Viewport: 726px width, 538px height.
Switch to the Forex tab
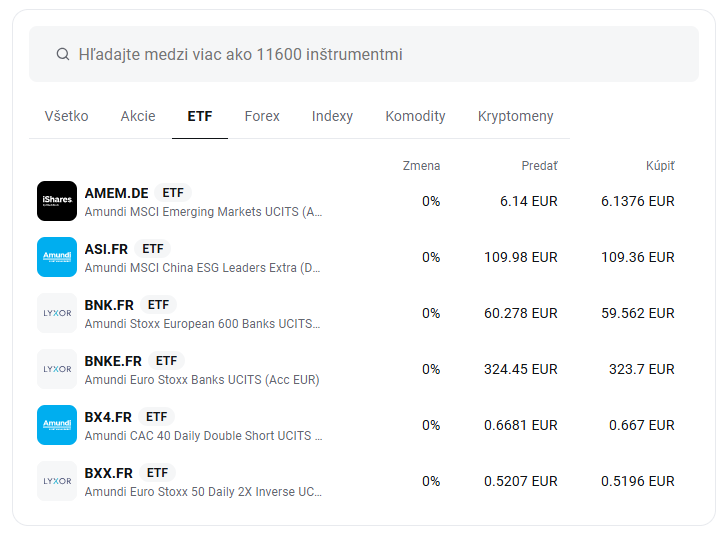262,116
